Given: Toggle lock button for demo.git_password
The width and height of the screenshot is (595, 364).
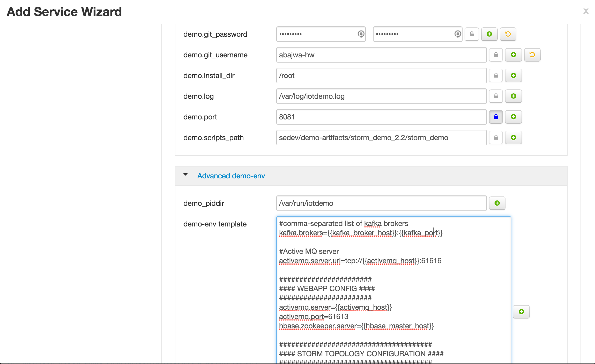Looking at the screenshot, I should (472, 34).
